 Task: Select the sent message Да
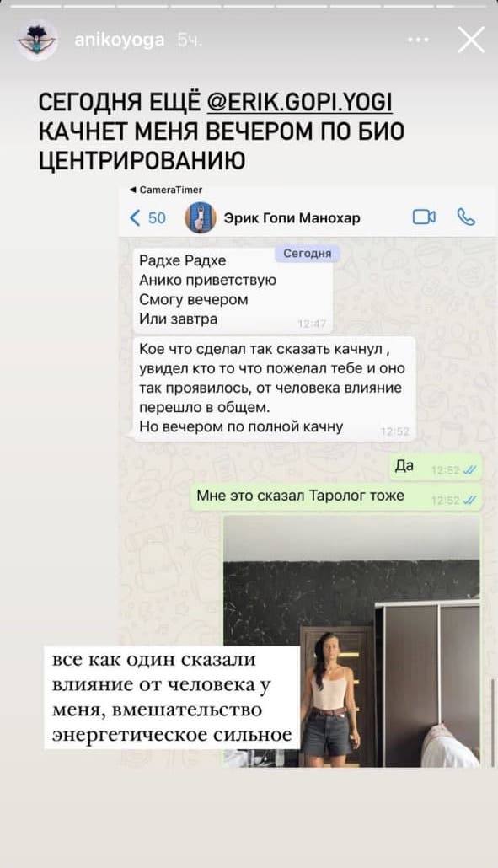tap(436, 468)
